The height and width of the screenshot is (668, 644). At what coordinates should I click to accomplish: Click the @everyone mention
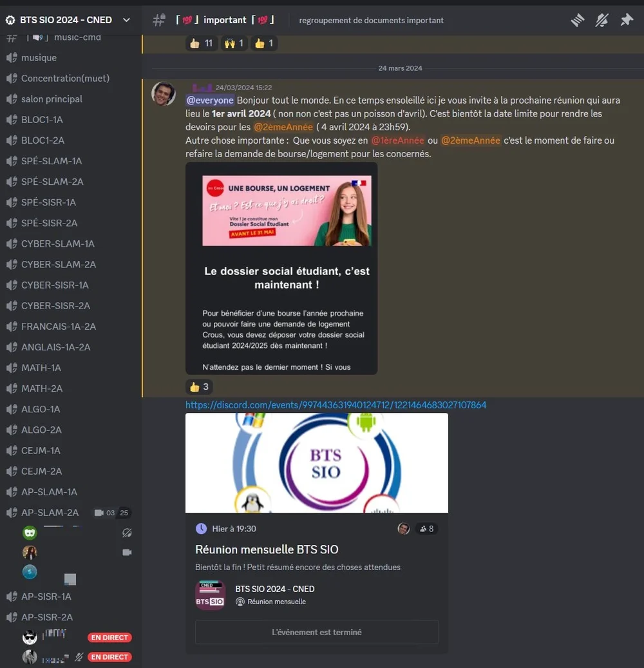point(210,100)
